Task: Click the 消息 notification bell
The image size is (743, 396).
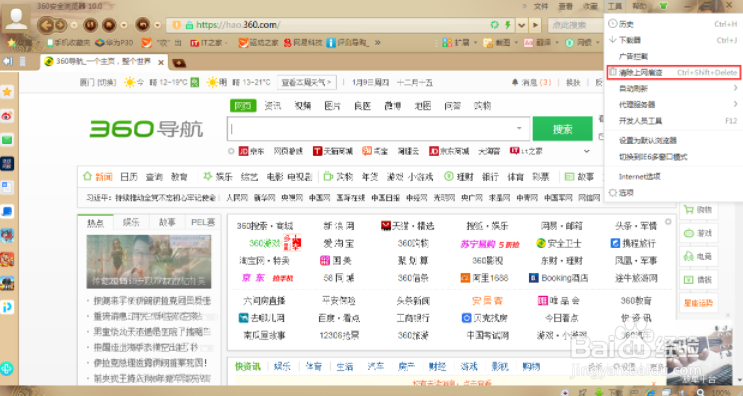Action: pyautogui.click(x=515, y=82)
